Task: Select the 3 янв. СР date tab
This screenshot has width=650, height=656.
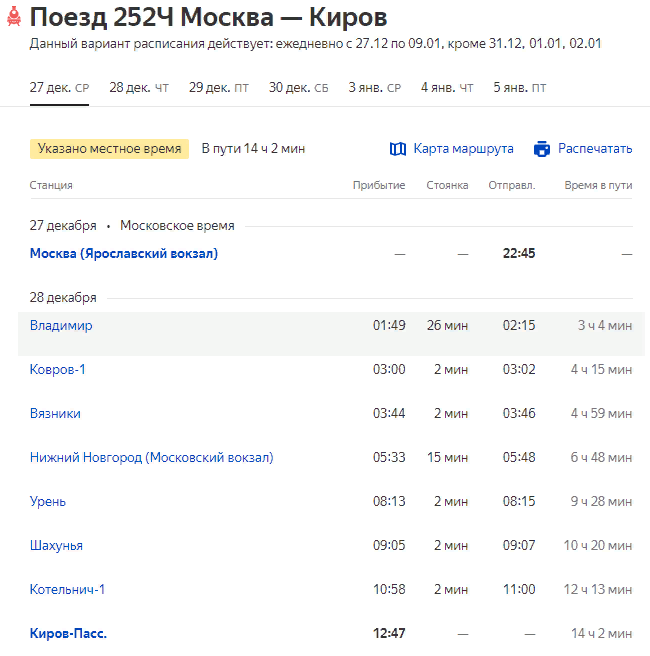Action: pyautogui.click(x=374, y=88)
